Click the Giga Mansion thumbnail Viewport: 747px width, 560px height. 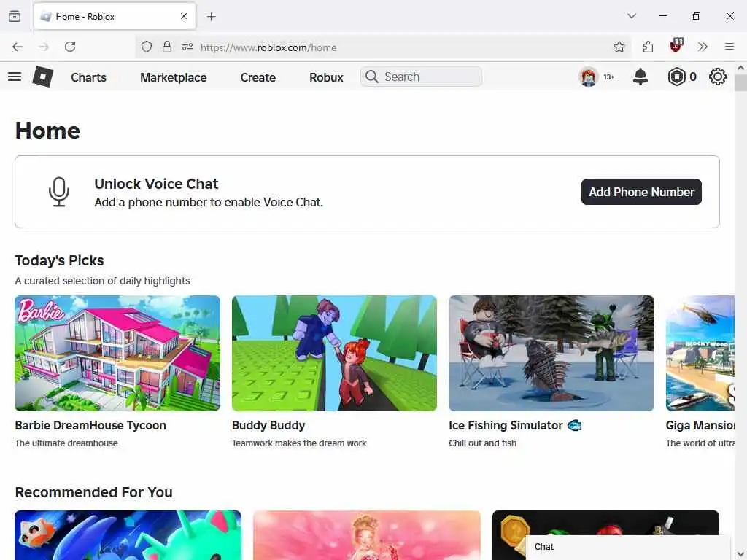(x=700, y=354)
